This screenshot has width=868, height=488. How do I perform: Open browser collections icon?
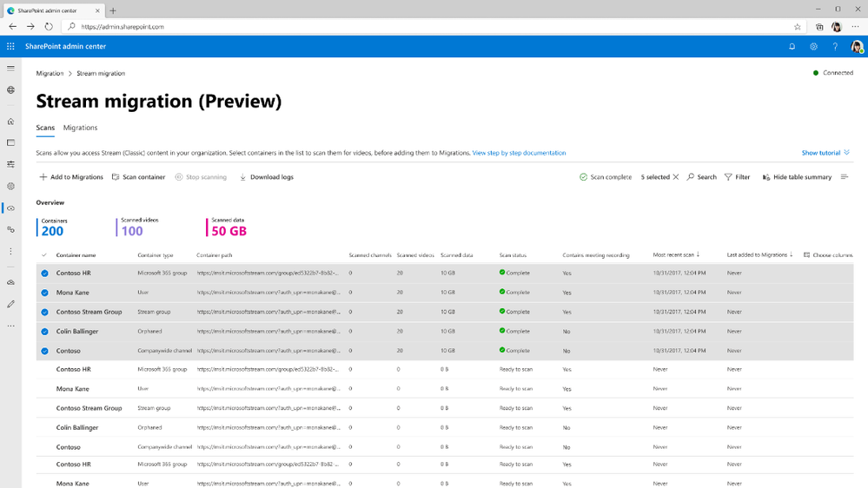(x=819, y=27)
